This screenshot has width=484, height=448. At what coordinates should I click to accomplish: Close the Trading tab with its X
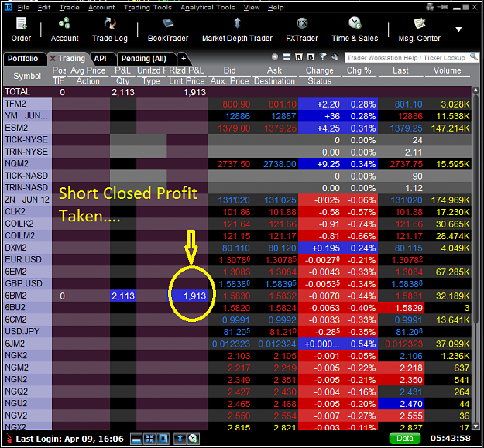pos(53,58)
